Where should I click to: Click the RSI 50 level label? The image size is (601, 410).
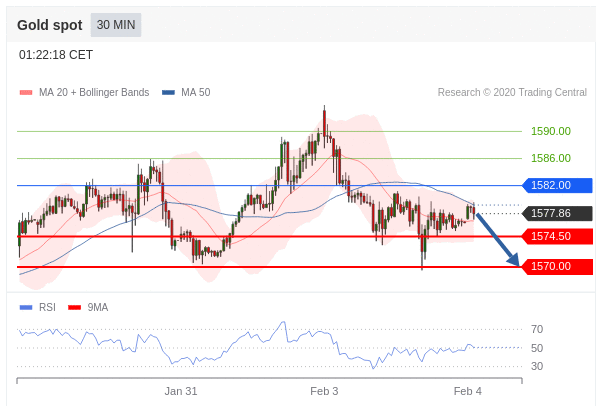[537, 348]
